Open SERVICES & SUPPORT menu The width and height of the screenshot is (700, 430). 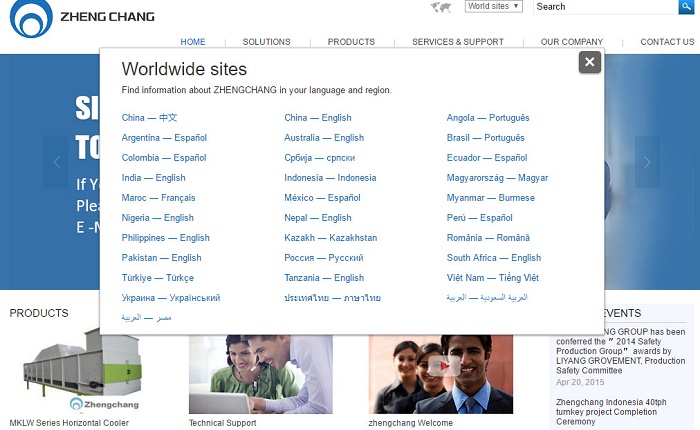tap(458, 42)
